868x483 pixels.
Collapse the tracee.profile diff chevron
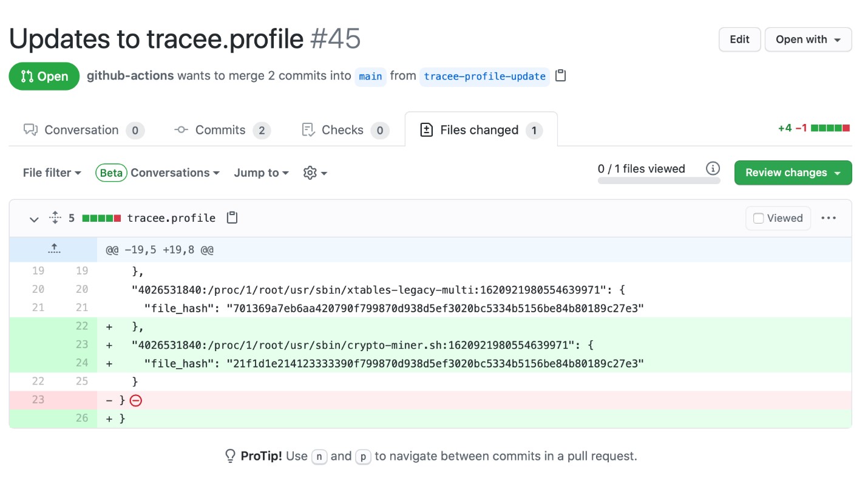pyautogui.click(x=34, y=219)
